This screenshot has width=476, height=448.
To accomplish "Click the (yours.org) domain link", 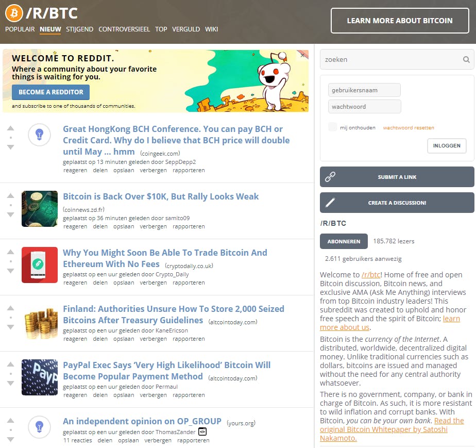I will (241, 423).
